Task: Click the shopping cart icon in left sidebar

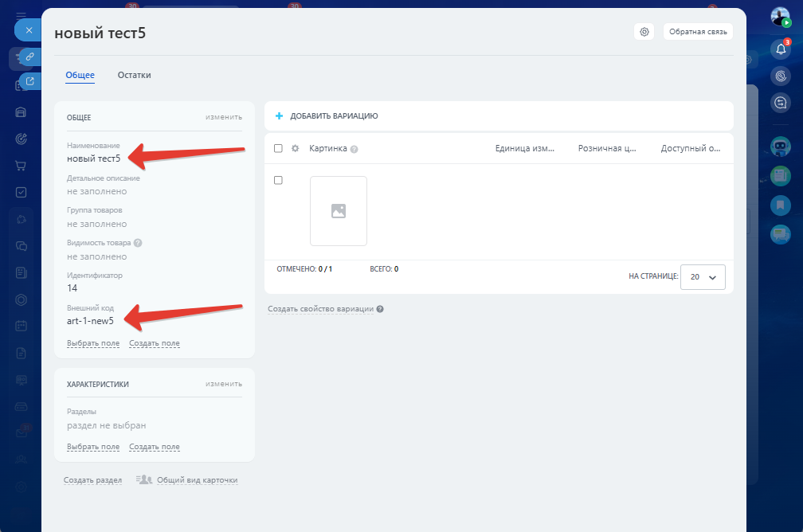Action: tap(22, 166)
